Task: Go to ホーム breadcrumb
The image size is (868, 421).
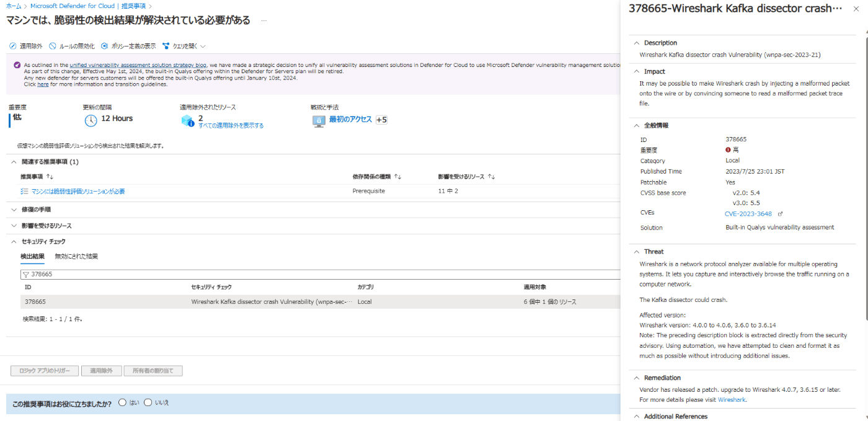Action: click(x=13, y=6)
